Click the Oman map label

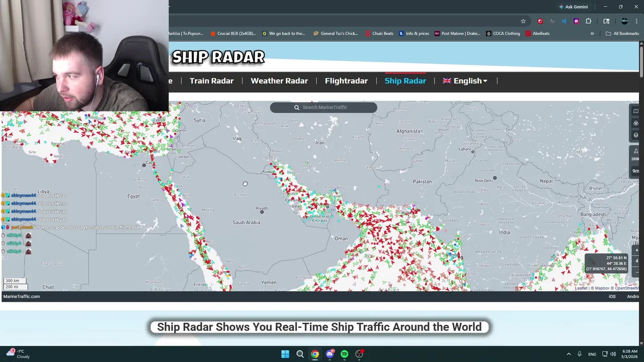click(x=341, y=238)
